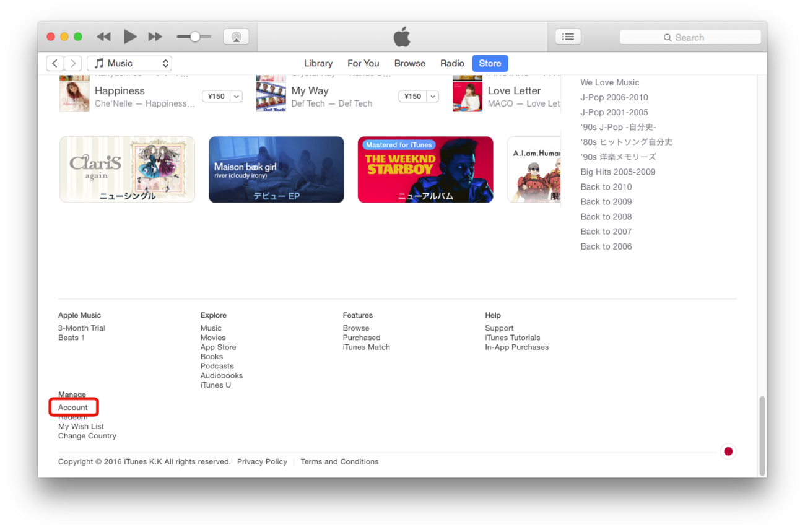
Task: Click the play button
Action: 130,37
